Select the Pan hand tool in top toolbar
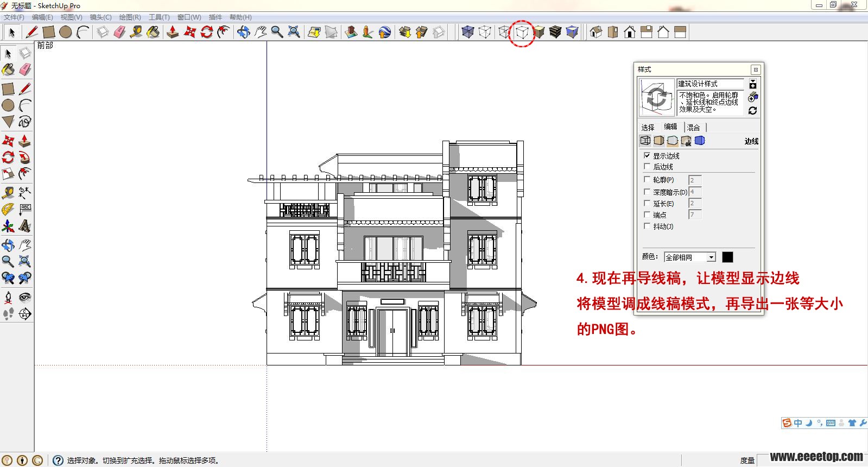 [260, 32]
